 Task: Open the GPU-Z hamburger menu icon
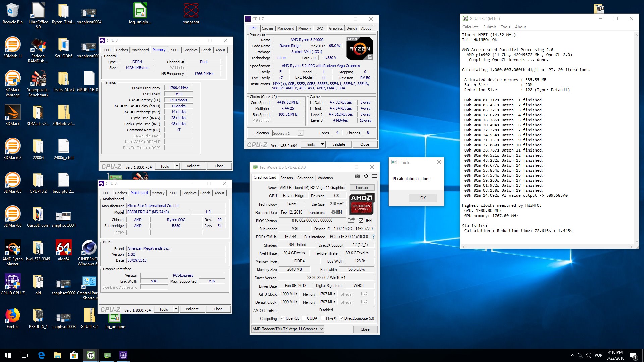374,176
